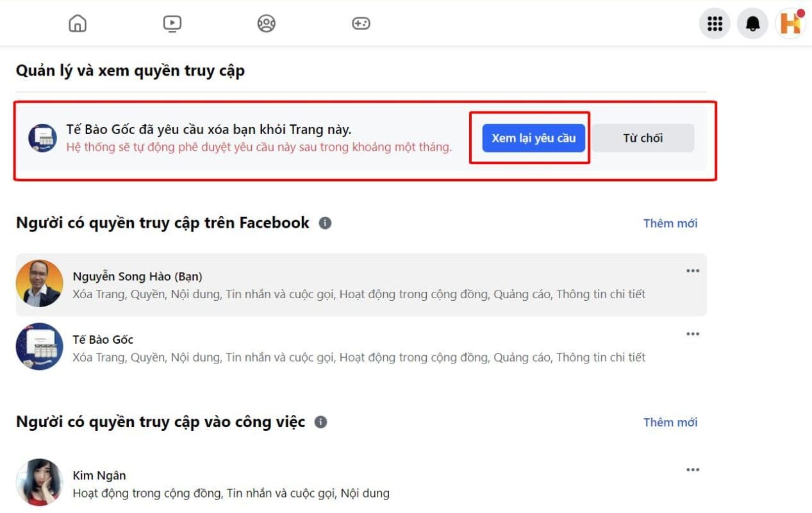Open notifications bell icon
812x513 pixels.
tap(752, 24)
